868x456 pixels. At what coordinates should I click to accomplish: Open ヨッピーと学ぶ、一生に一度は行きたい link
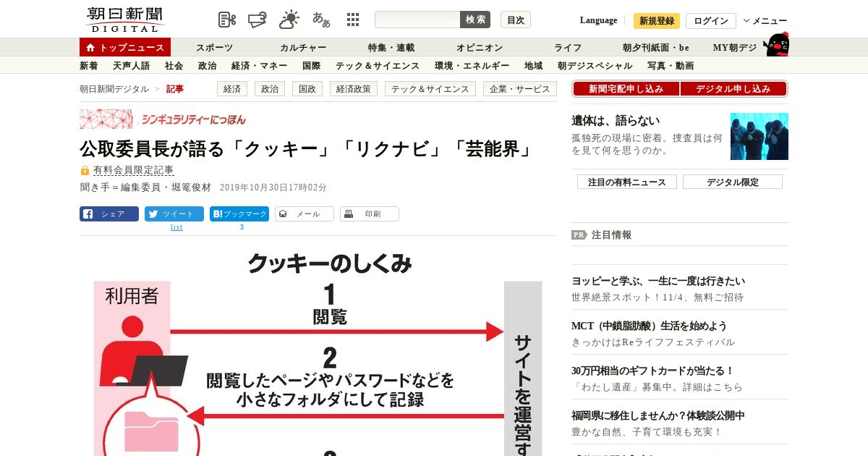[x=658, y=281]
